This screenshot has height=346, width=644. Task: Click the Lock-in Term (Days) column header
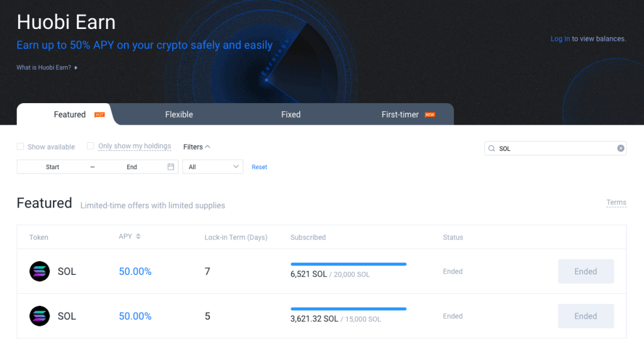pyautogui.click(x=236, y=237)
